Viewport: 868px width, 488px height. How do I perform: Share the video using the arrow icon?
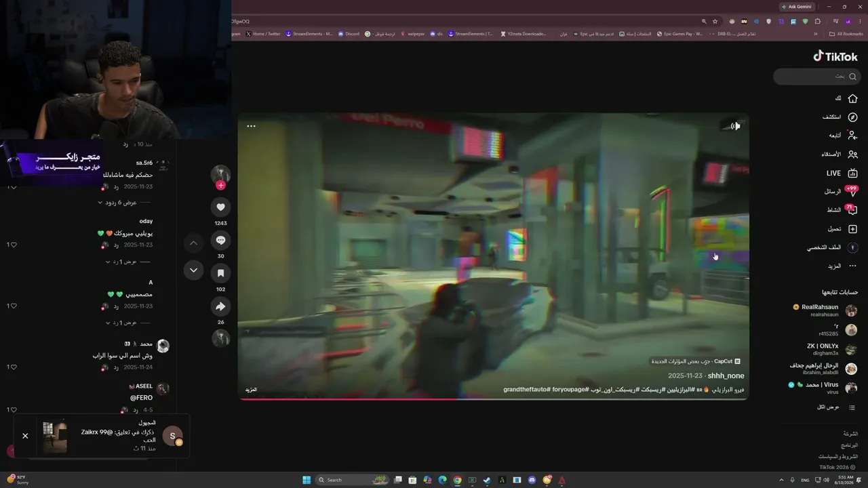pyautogui.click(x=220, y=306)
